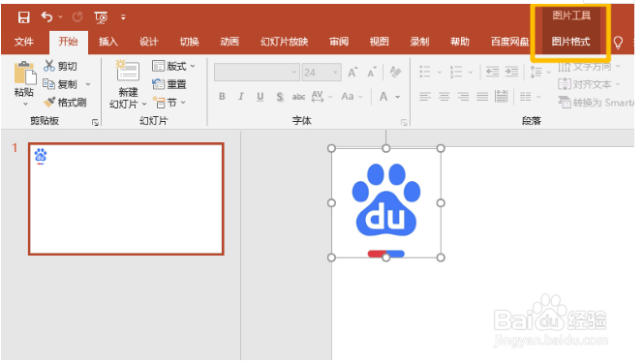Screen dimensions: 644x363
Task: Toggle Italic formatting
Action: click(241, 97)
